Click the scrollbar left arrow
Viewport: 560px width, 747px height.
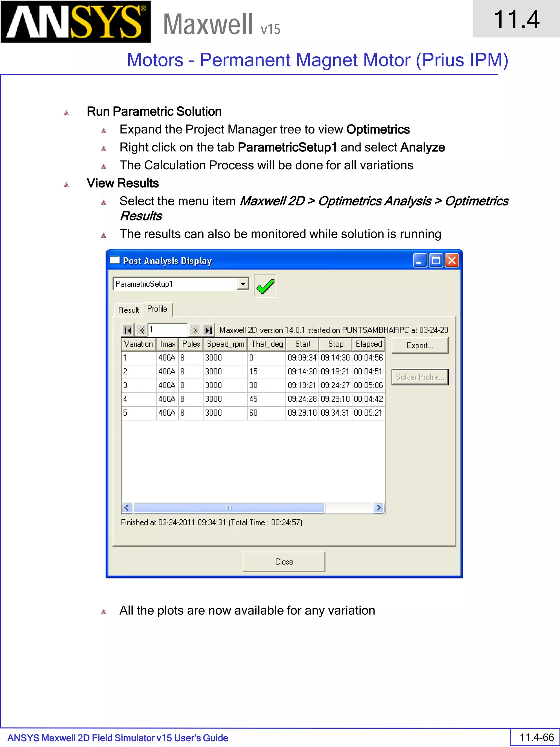[x=127, y=508]
